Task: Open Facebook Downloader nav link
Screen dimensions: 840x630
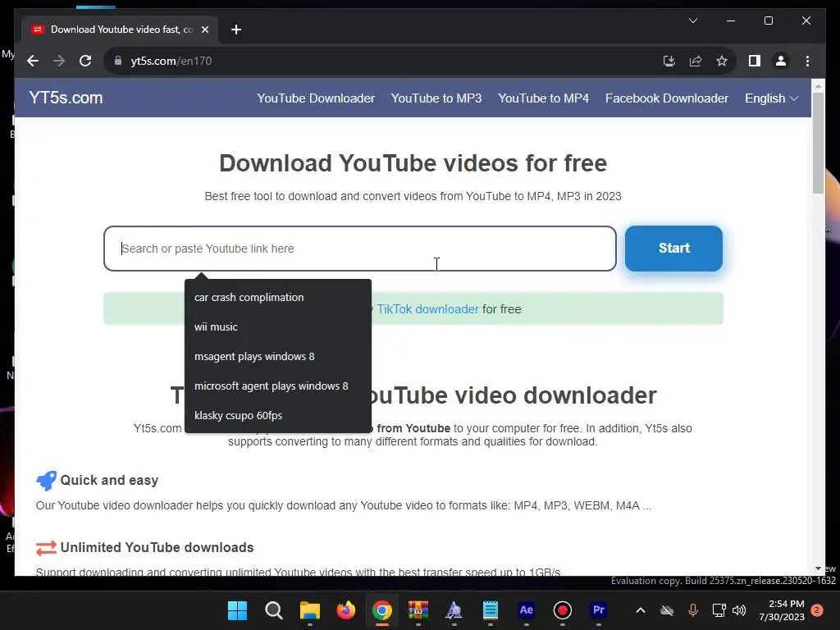Action: (666, 98)
